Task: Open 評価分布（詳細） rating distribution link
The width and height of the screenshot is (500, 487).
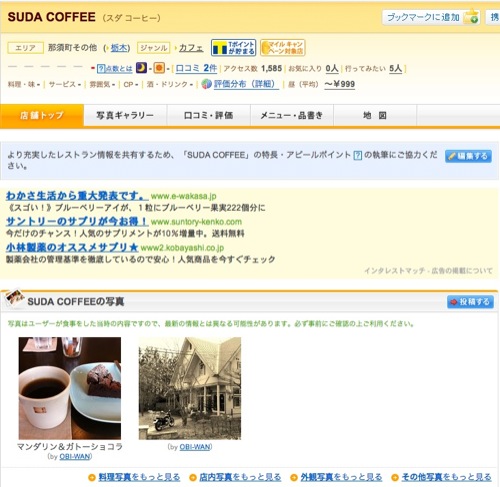Action: pyautogui.click(x=246, y=84)
